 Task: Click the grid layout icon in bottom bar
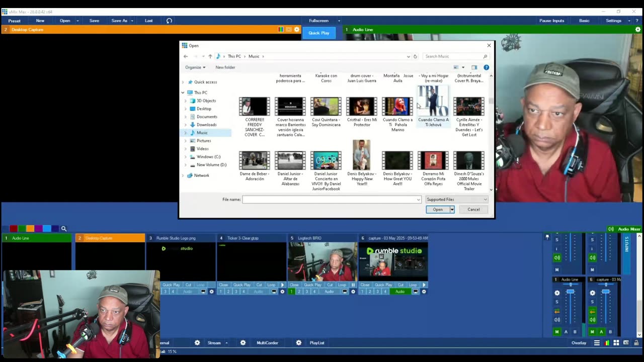click(616, 343)
